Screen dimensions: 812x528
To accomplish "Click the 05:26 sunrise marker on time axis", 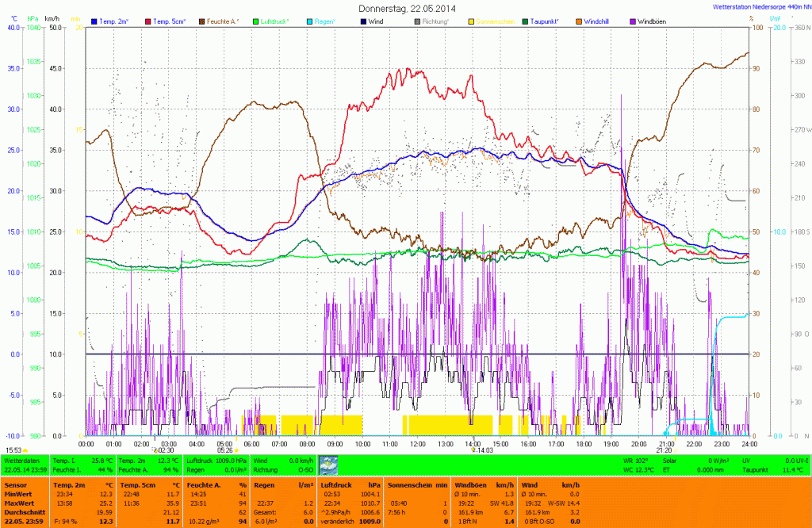I will click(224, 450).
